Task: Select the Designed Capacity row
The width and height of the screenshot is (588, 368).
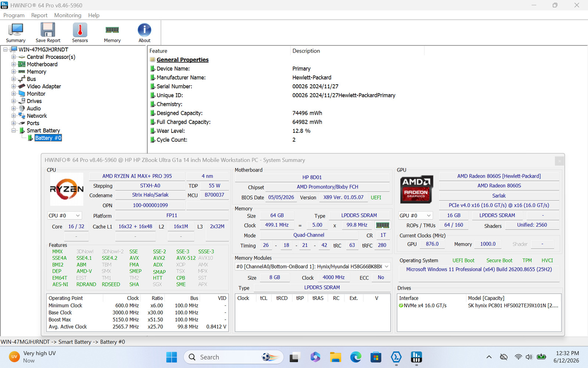Action: [x=236, y=113]
